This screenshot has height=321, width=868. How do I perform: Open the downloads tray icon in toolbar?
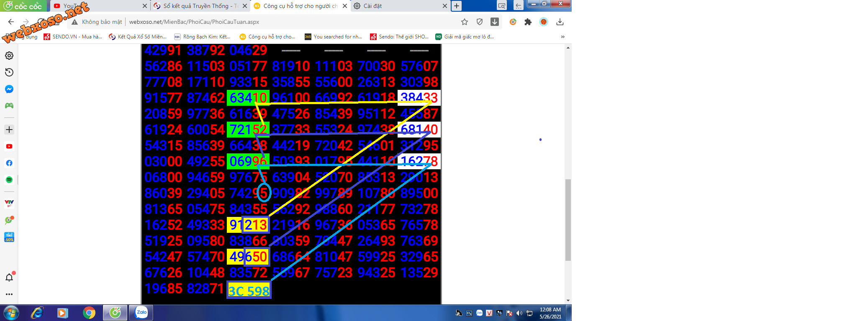(560, 22)
